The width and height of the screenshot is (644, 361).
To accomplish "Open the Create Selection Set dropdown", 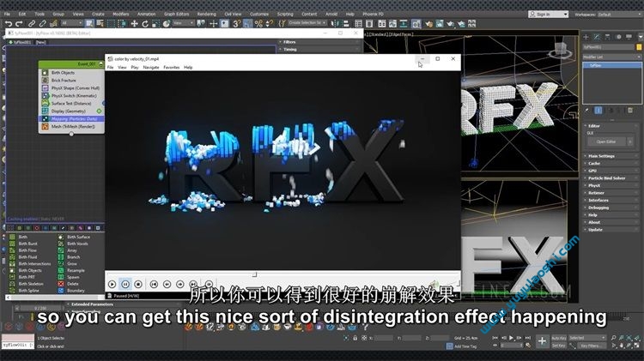I will pos(307,23).
